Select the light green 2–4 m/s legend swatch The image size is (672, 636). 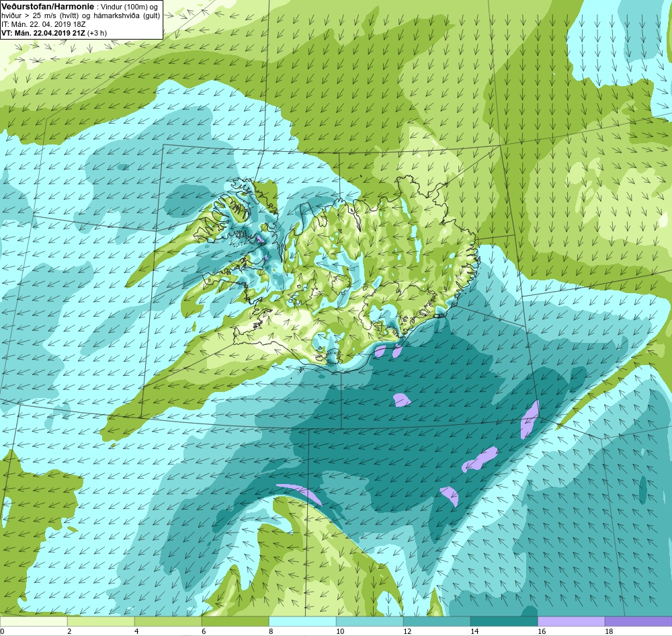click(101, 621)
